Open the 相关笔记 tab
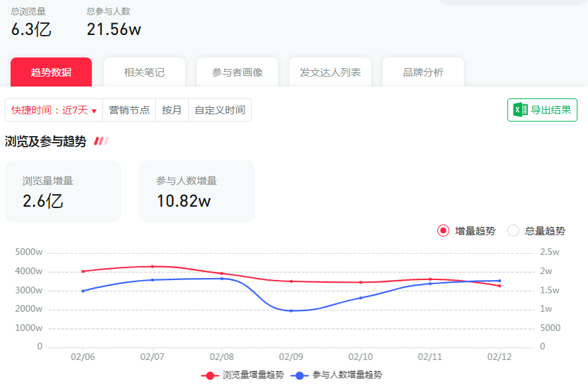The width and height of the screenshot is (588, 391). click(x=144, y=72)
